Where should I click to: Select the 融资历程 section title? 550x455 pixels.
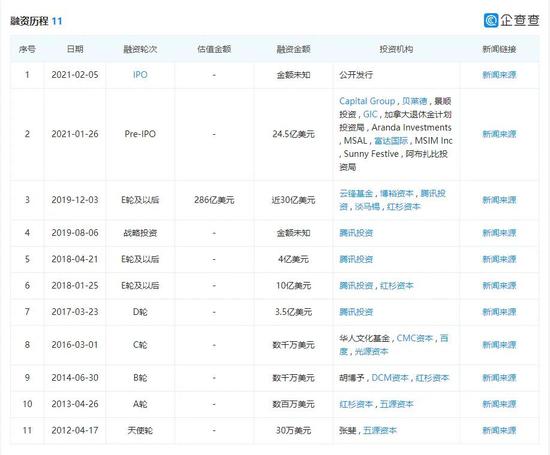pyautogui.click(x=29, y=21)
